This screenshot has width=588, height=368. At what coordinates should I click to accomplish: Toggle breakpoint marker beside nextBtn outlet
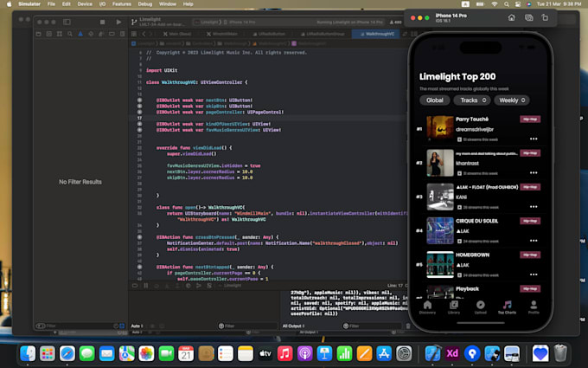139,100
